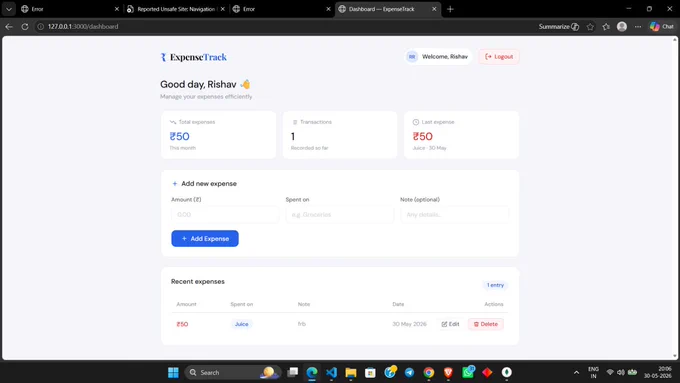Click the 1 entry badge
The width and height of the screenshot is (680, 383).
point(495,285)
